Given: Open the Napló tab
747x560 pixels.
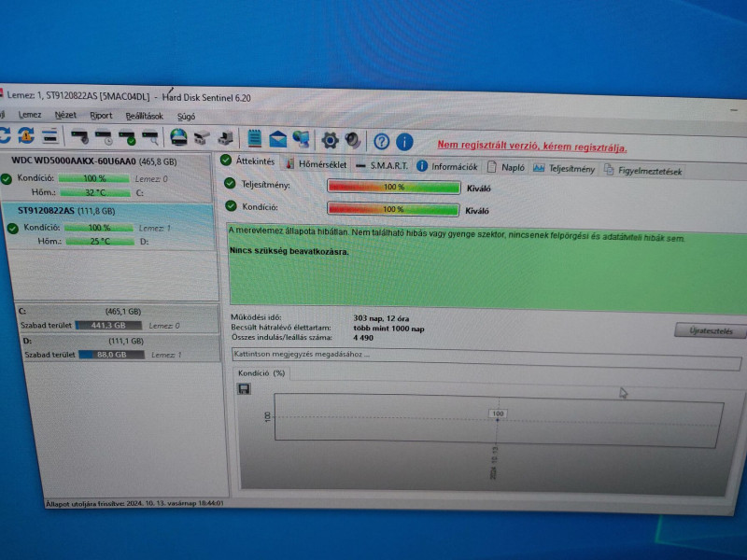Looking at the screenshot, I should [506, 168].
